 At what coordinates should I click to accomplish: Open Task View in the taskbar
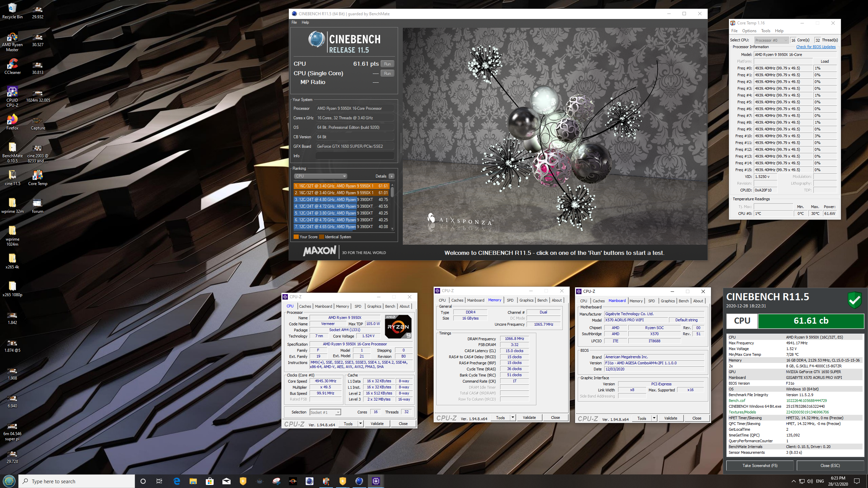pyautogui.click(x=159, y=481)
